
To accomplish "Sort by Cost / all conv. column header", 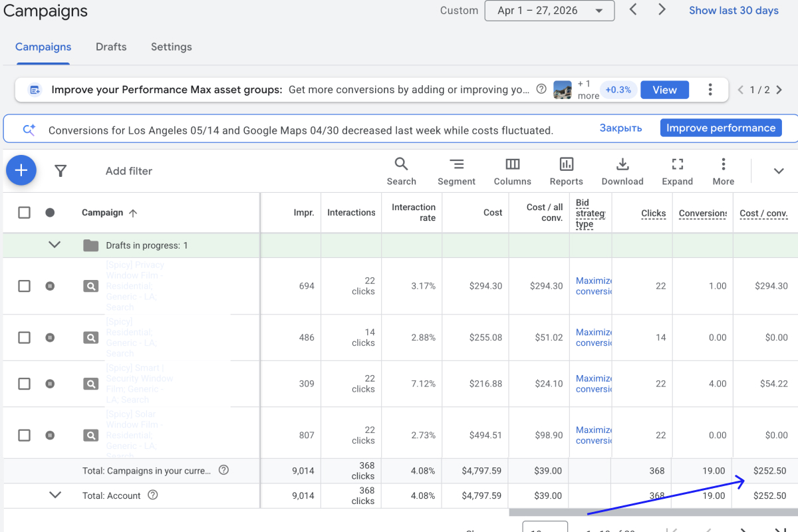I will pos(545,213).
